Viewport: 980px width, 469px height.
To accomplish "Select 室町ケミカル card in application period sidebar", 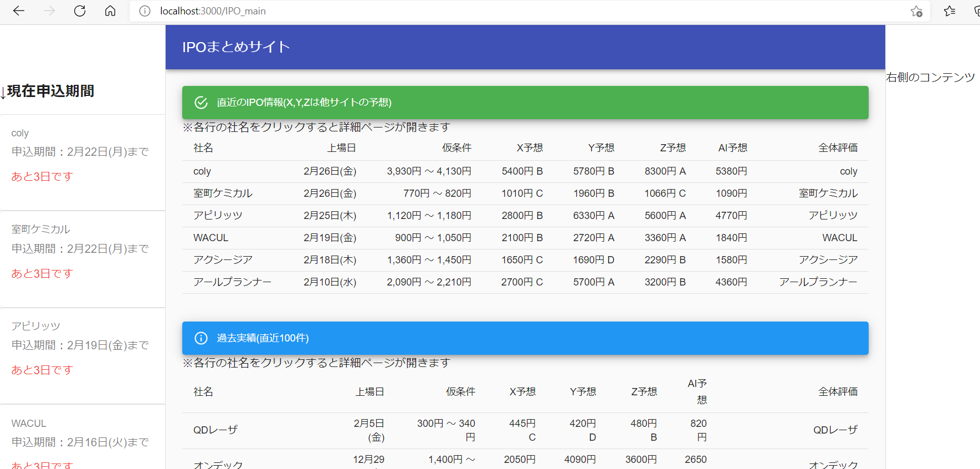I will click(82, 252).
